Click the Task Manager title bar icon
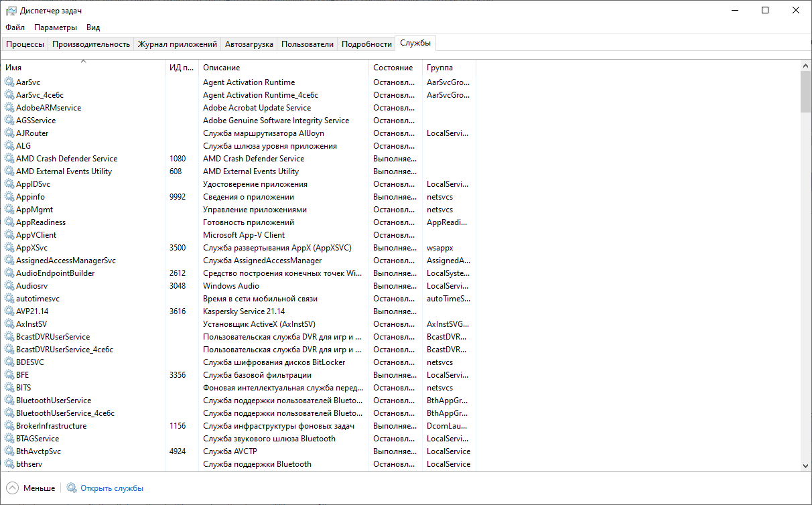812x505 pixels. [11, 11]
